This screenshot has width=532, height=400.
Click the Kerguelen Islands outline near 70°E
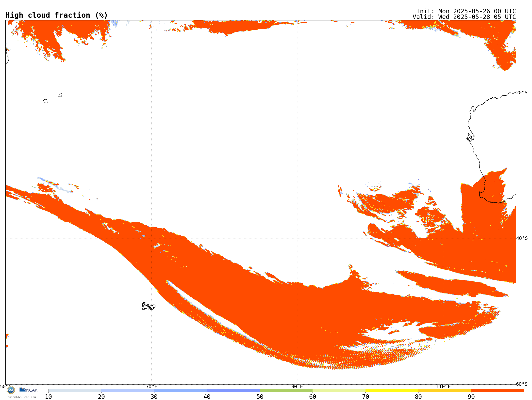149,306
